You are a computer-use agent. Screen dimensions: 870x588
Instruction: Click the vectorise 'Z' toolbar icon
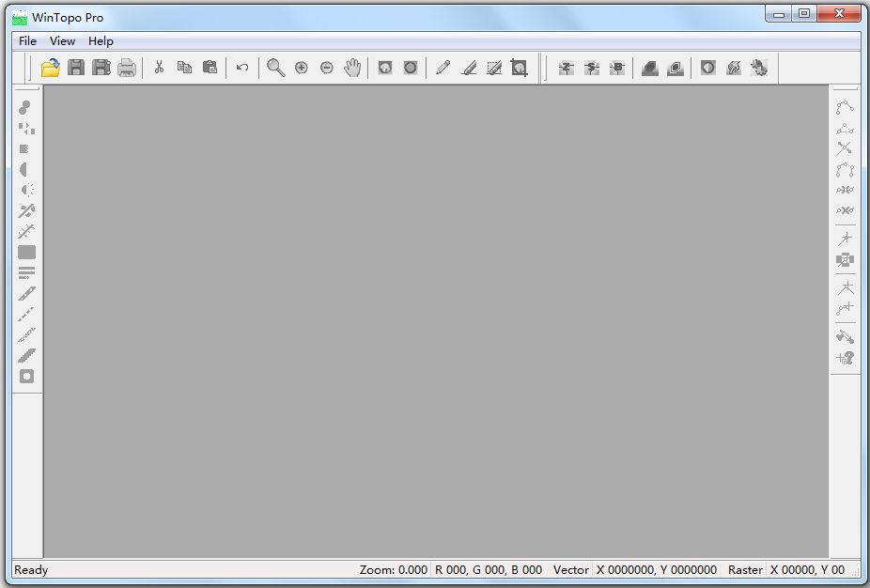566,68
